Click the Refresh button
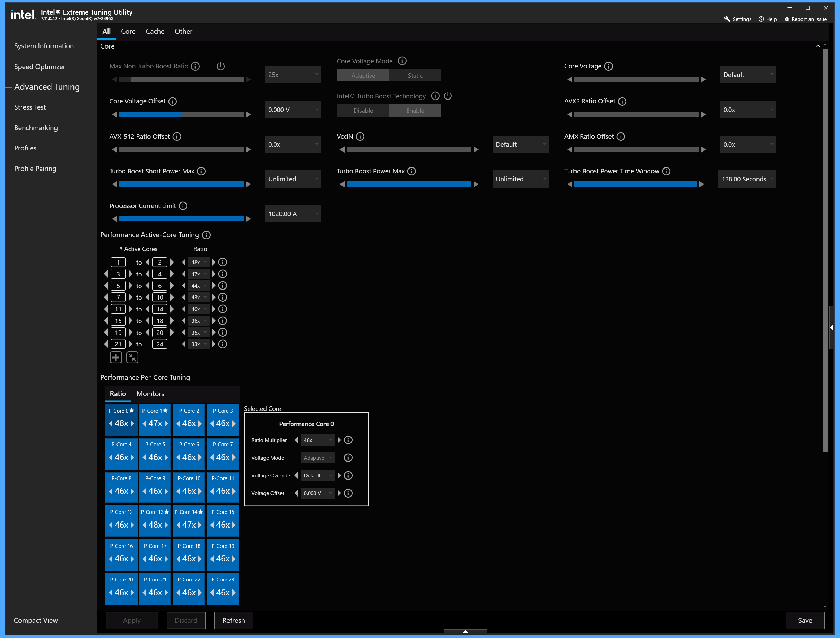840x638 pixels. (x=234, y=620)
